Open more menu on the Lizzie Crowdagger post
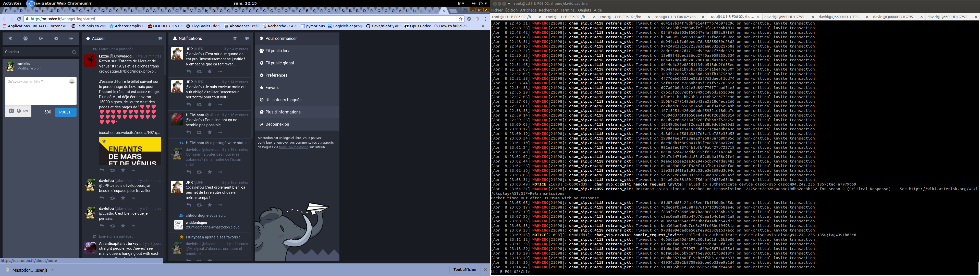The width and height of the screenshot is (980, 276). (133, 170)
